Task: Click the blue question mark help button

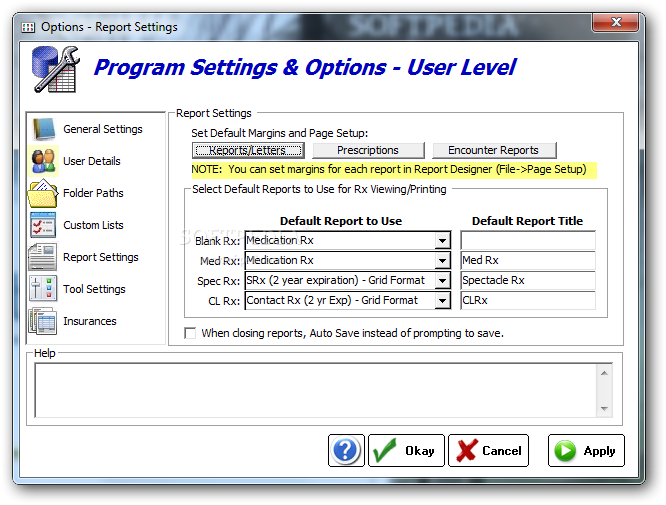Action: [x=346, y=451]
